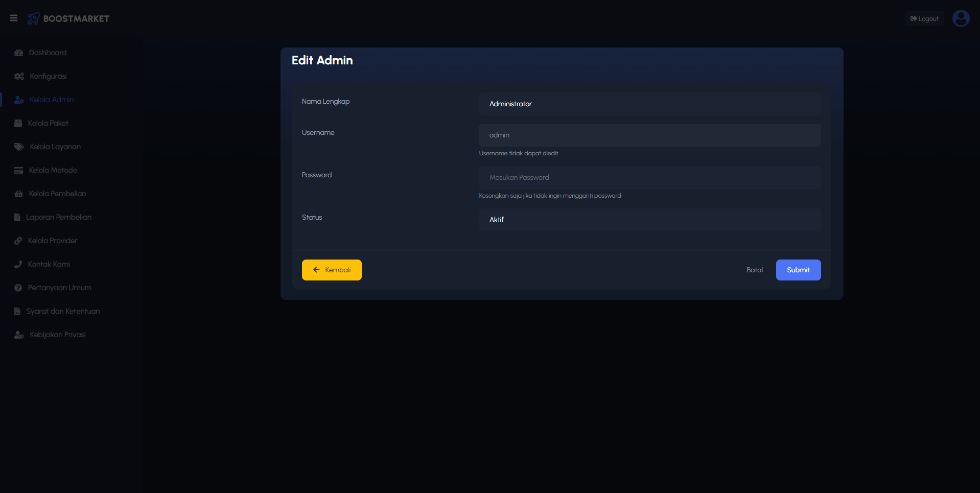Open Konfigurasi in the sidebar
This screenshot has width=980, height=493.
point(48,76)
